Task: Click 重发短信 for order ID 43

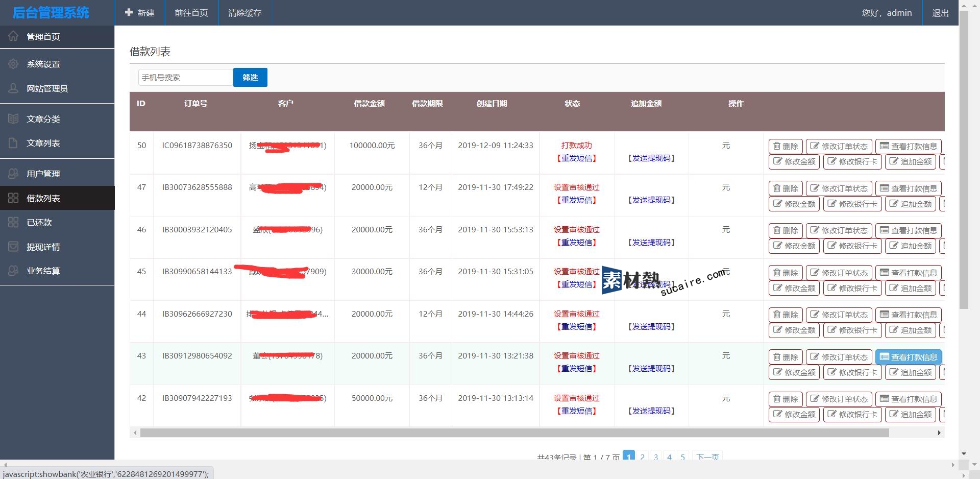Action: 577,369
